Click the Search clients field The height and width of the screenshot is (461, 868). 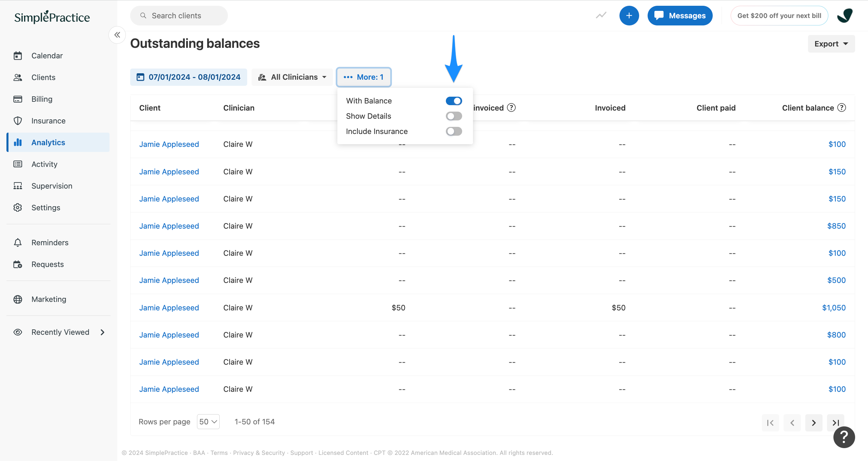(179, 16)
